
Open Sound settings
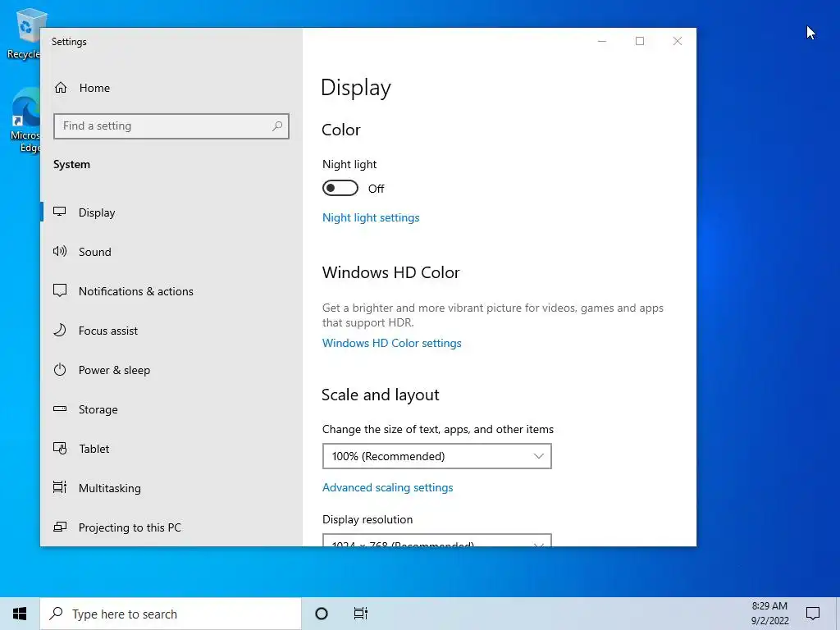point(171,252)
